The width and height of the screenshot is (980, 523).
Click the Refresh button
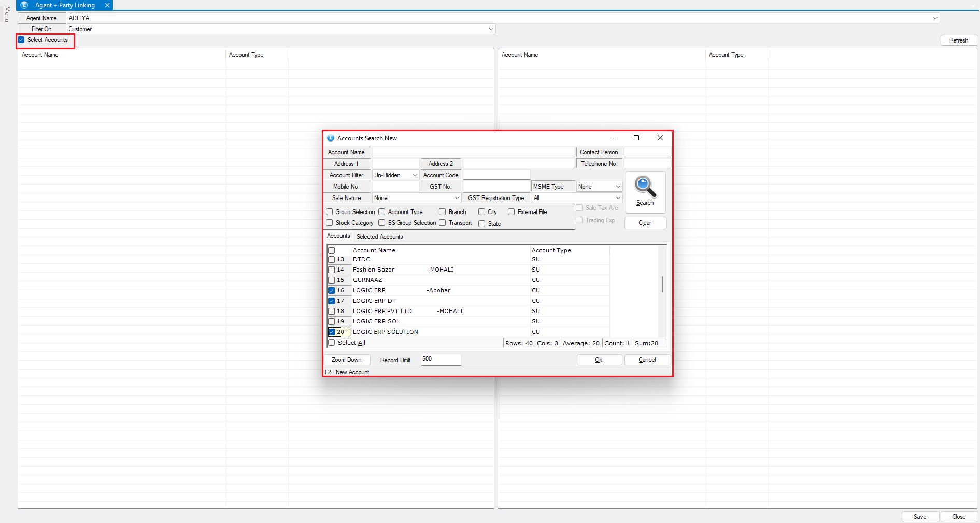[x=958, y=40]
